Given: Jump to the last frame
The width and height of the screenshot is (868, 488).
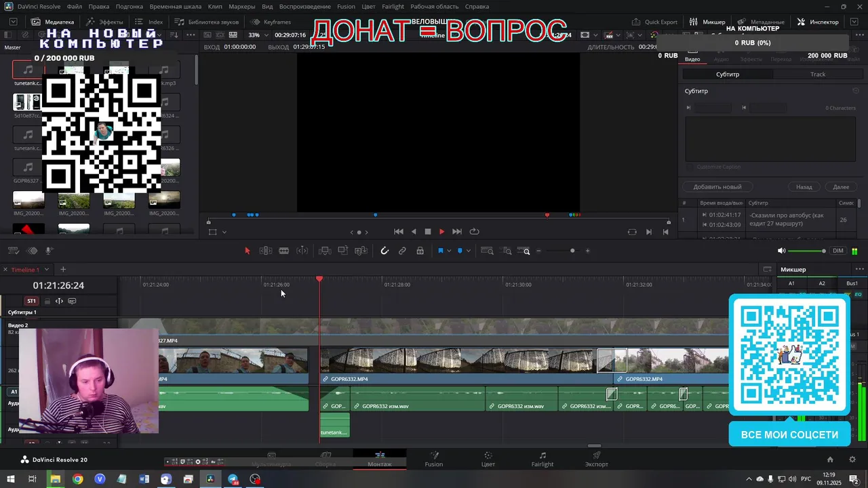Looking at the screenshot, I should (457, 232).
